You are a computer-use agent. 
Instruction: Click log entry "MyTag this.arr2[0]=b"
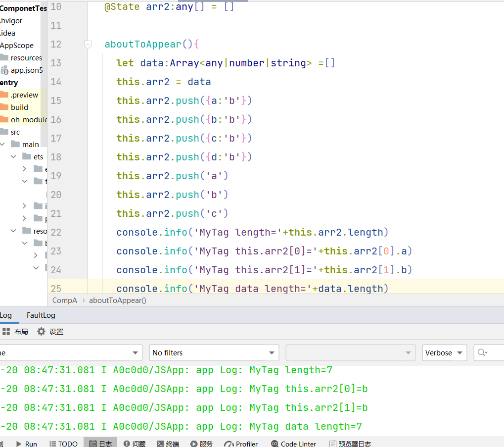pyautogui.click(x=309, y=389)
